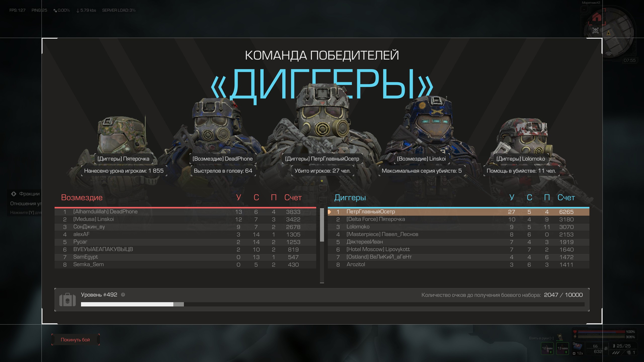
Task: Click the [Возмездие] Linskoi player card label
Action: point(421,159)
